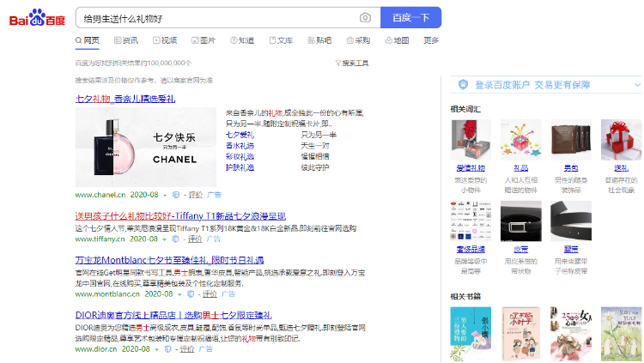Click 评价 in the chanel.cn row
This screenshot has width=644, height=363.
pos(196,195)
